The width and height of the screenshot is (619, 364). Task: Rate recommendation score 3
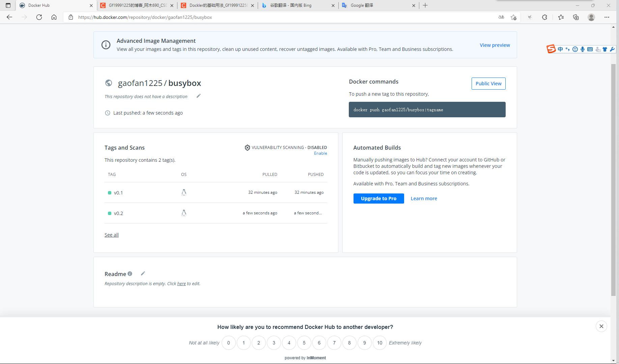pyautogui.click(x=274, y=343)
